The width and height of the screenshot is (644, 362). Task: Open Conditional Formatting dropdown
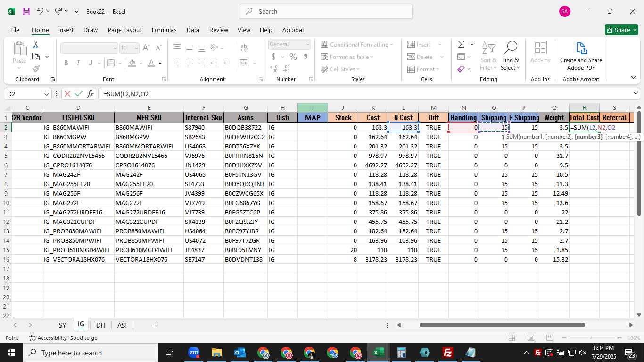tap(357, 44)
